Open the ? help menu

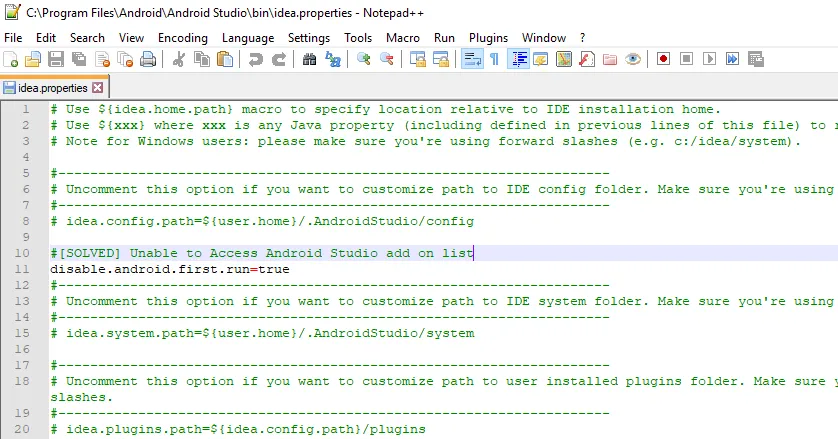(583, 38)
